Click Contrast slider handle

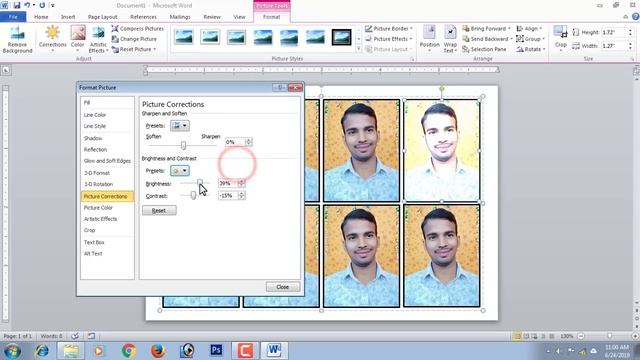point(193,196)
